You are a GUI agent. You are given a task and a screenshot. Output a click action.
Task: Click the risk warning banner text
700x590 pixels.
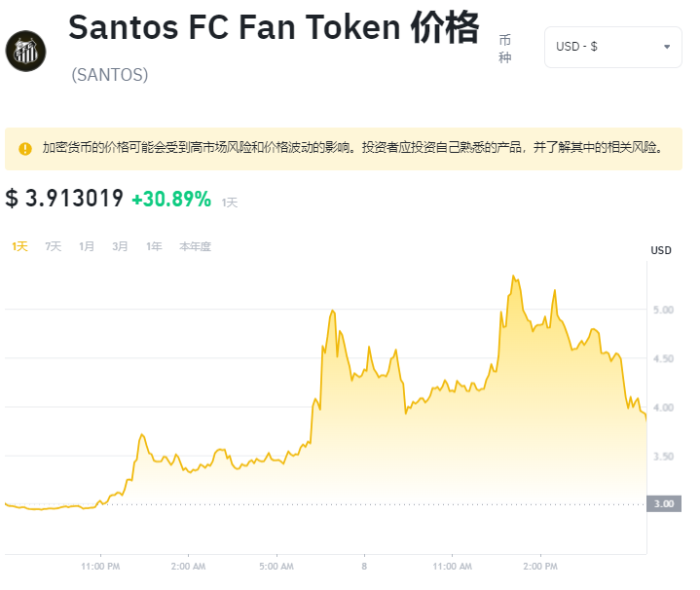pos(352,148)
